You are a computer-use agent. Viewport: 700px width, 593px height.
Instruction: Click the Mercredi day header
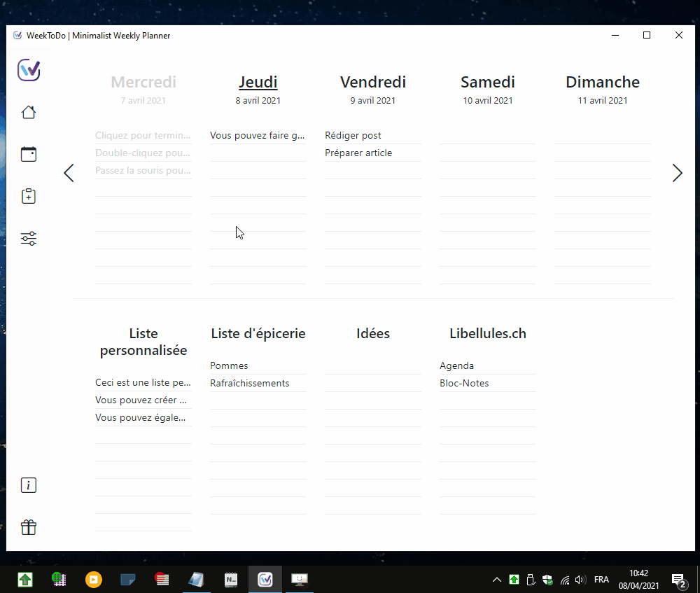coord(143,82)
